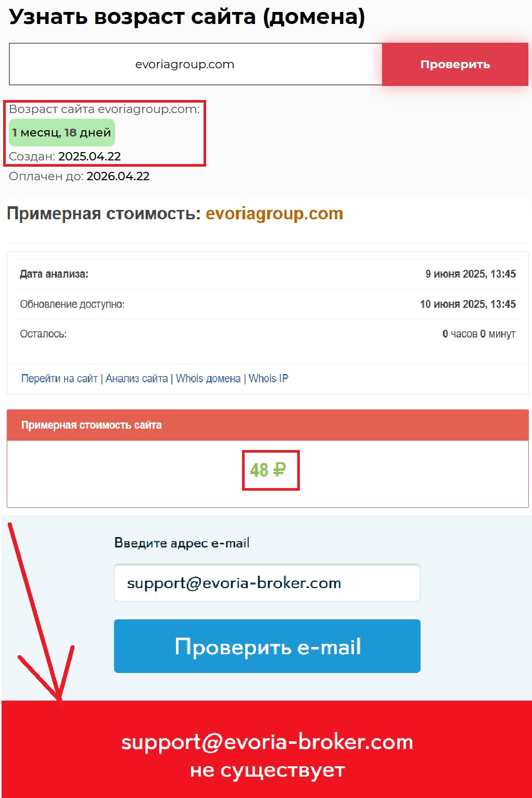This screenshot has height=798, width=532.
Task: Click the Создан date 2025.04.22
Action: pos(90,156)
